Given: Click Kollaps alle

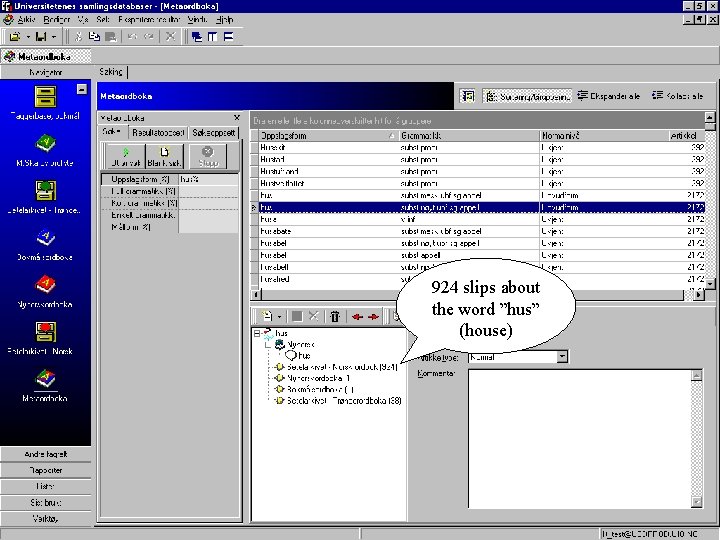Looking at the screenshot, I should [x=677, y=96].
